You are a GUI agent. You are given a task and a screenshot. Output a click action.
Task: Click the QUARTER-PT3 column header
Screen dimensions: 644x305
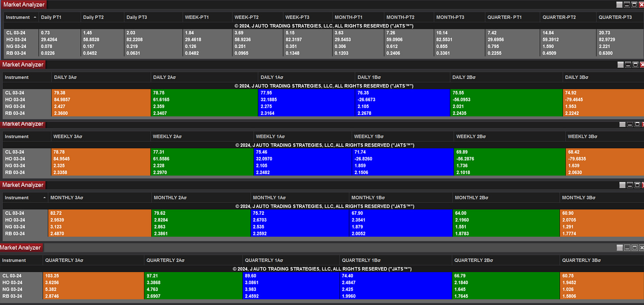pos(620,17)
